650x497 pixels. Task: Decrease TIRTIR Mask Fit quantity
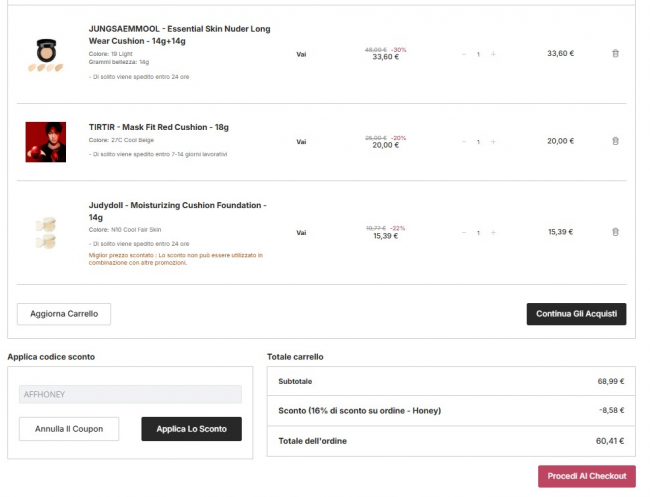coord(464,142)
